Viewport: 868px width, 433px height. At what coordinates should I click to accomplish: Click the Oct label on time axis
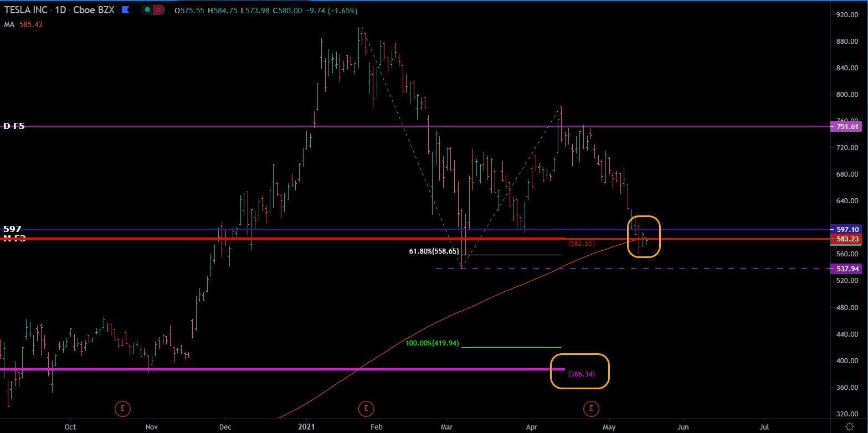tap(70, 427)
